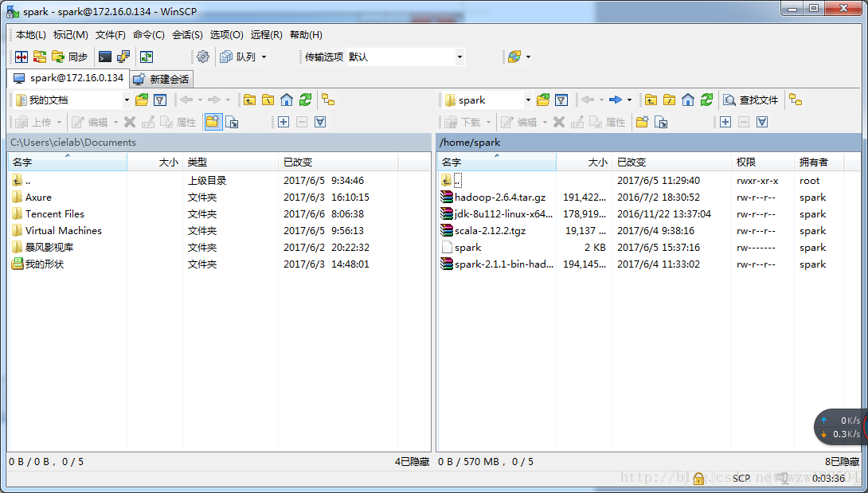Image resolution: width=868 pixels, height=493 pixels.
Task: Expand the globe refresh icon dropdown
Action: click(528, 57)
